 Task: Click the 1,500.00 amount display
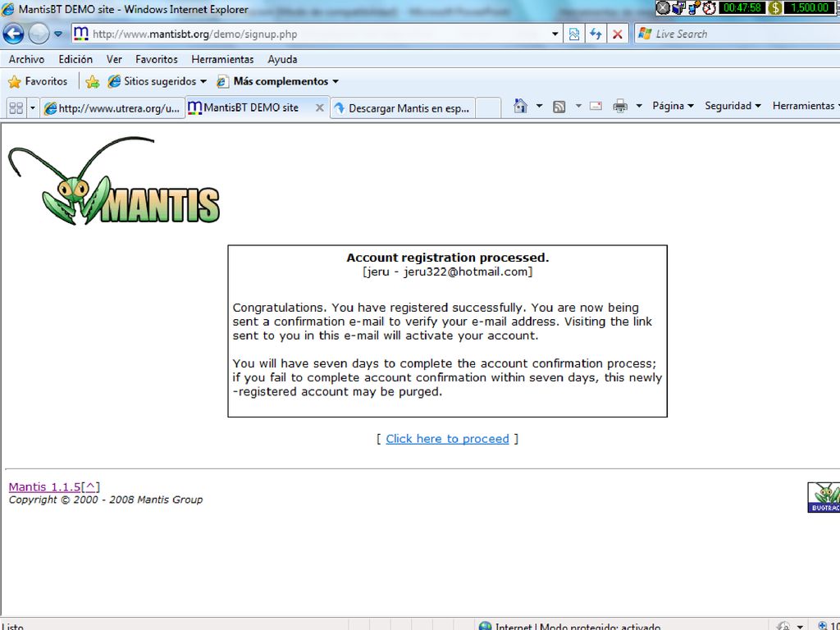pos(810,7)
